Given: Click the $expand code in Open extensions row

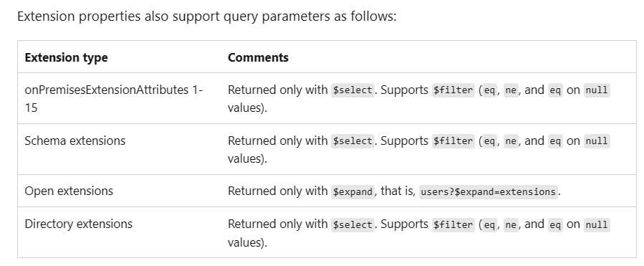Looking at the screenshot, I should (x=353, y=191).
